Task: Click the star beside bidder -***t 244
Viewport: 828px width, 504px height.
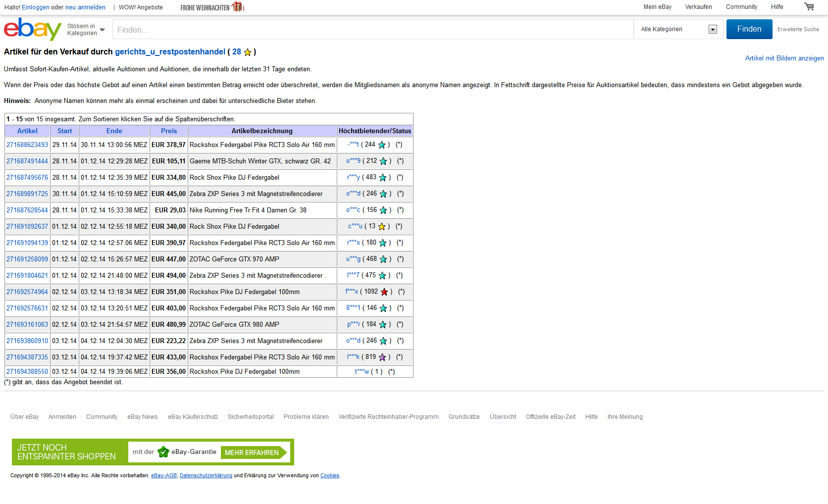Action: point(382,145)
